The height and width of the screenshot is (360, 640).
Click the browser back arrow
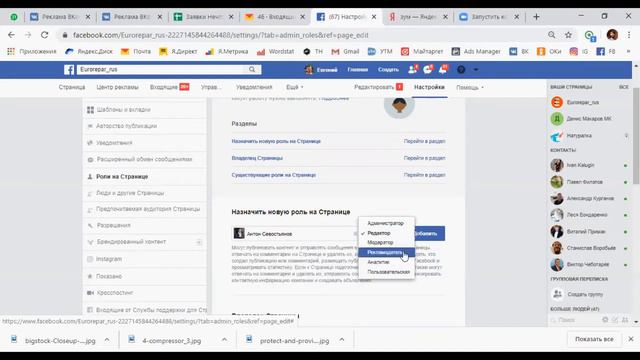[11, 35]
